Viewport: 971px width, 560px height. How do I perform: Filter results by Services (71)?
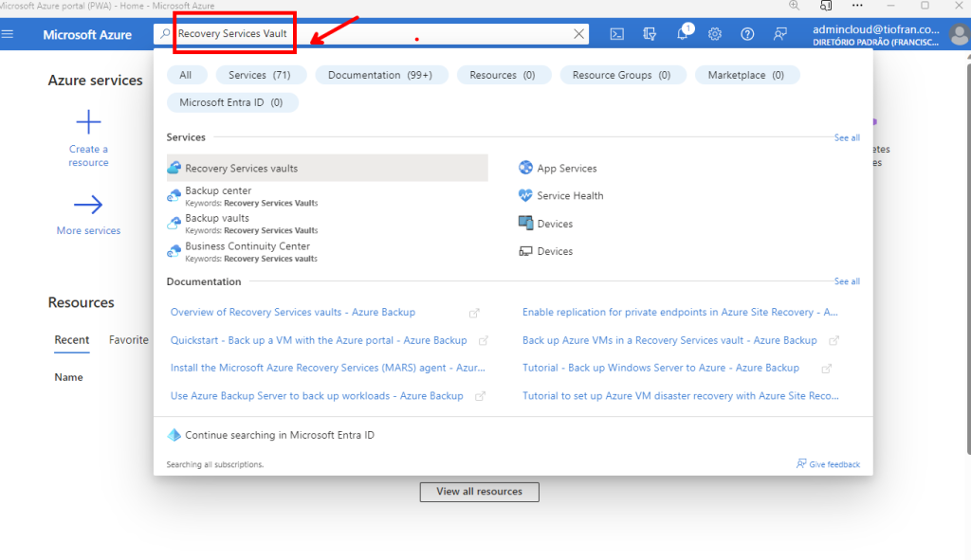(x=260, y=75)
